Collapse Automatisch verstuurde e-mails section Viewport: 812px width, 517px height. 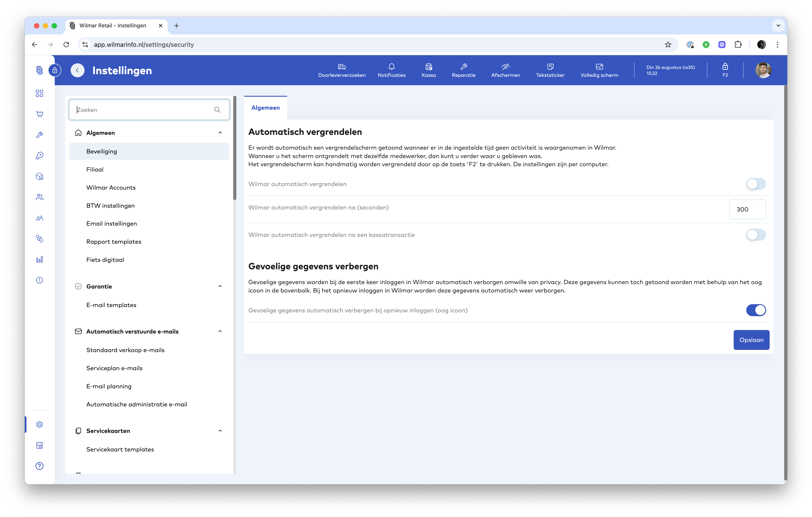click(220, 331)
